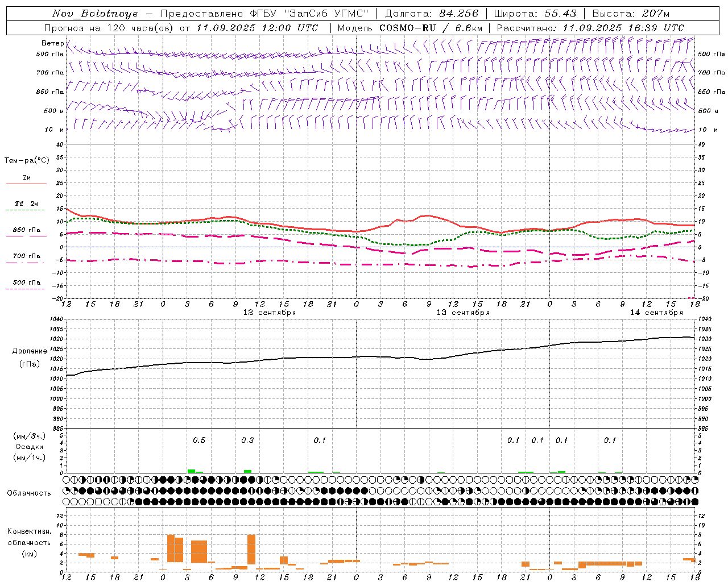Click the Давление pressure chart label
Image resolution: width=728 pixels, height=582 pixels.
(x=29, y=351)
